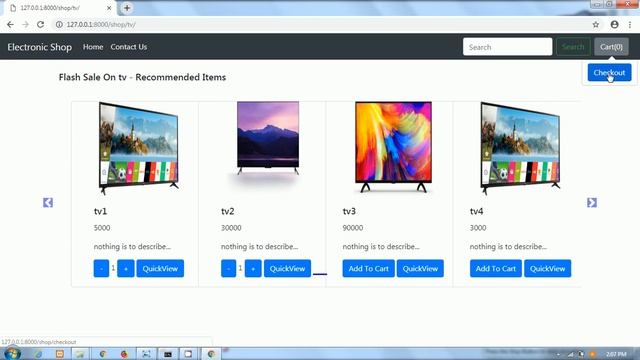Click the tv2 product title
This screenshot has width=640, height=360.
(228, 211)
